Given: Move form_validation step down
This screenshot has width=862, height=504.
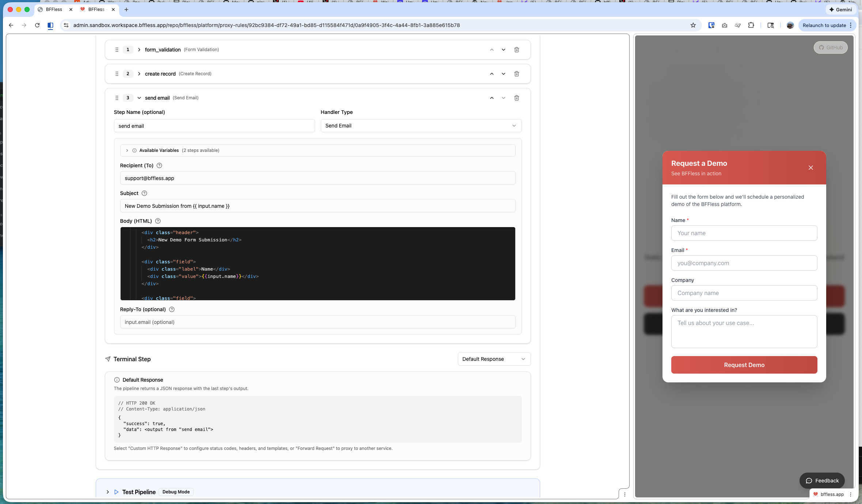Looking at the screenshot, I should (503, 50).
